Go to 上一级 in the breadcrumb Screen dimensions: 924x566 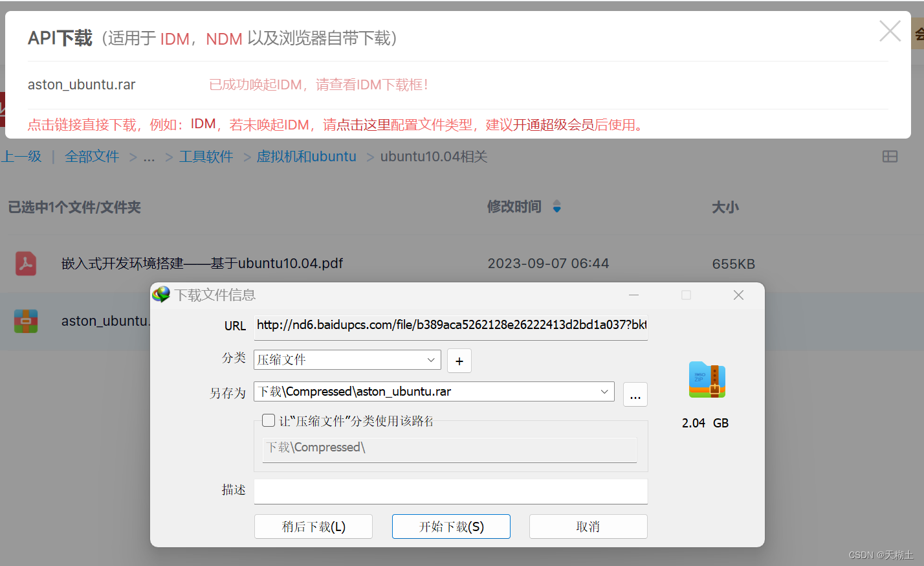pos(21,157)
